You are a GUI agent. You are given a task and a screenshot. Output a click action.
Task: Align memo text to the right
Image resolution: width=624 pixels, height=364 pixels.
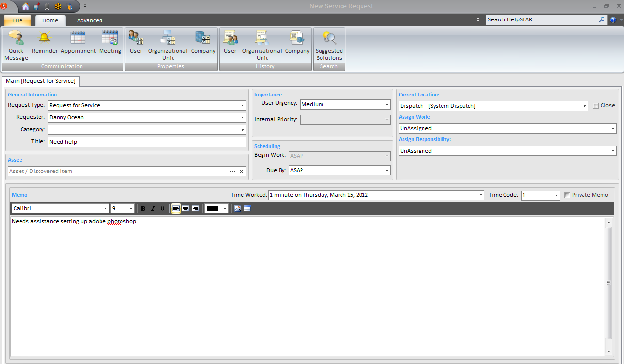195,209
